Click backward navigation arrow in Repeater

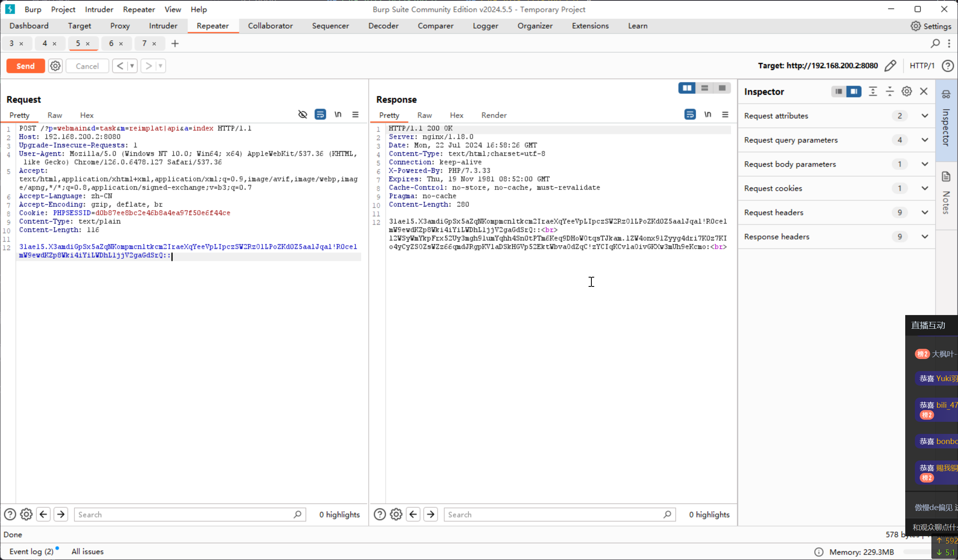click(x=119, y=65)
